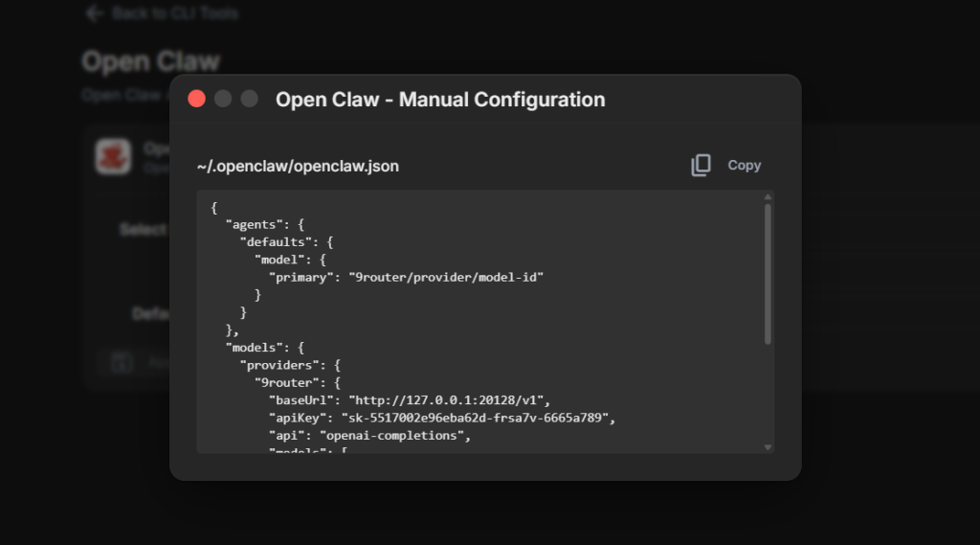Click the first gray window control dot
Viewport: 980px width, 545px height.
point(223,99)
